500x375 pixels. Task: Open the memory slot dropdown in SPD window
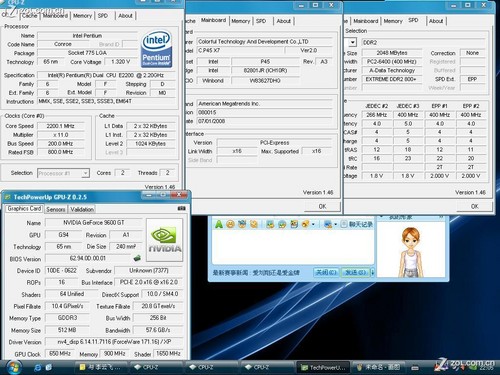pyautogui.click(x=352, y=42)
